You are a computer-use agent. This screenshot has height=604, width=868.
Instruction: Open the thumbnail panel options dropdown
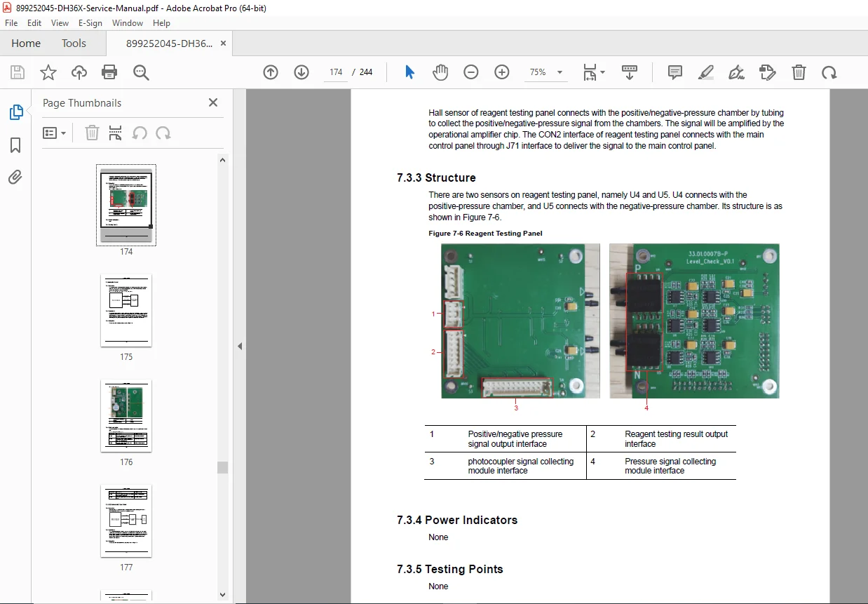[x=55, y=133]
